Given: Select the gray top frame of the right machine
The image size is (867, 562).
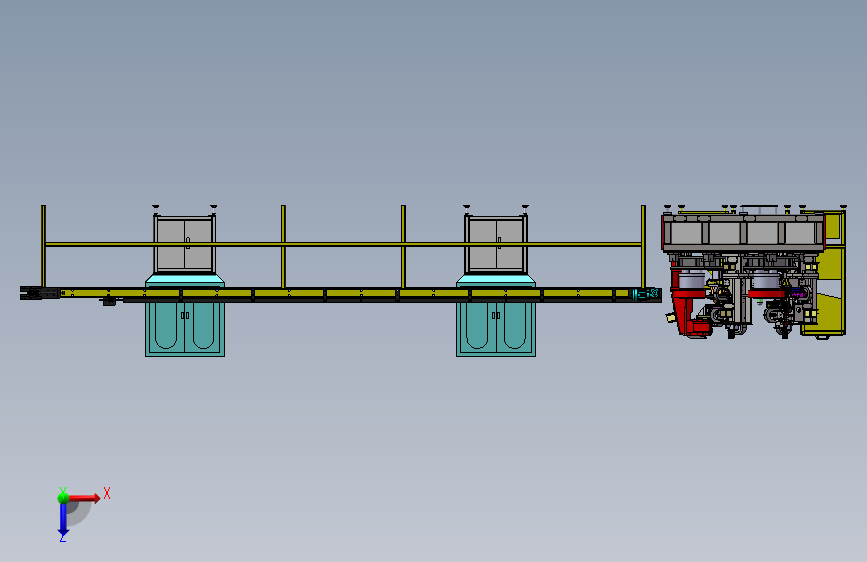Looking at the screenshot, I should (743, 233).
